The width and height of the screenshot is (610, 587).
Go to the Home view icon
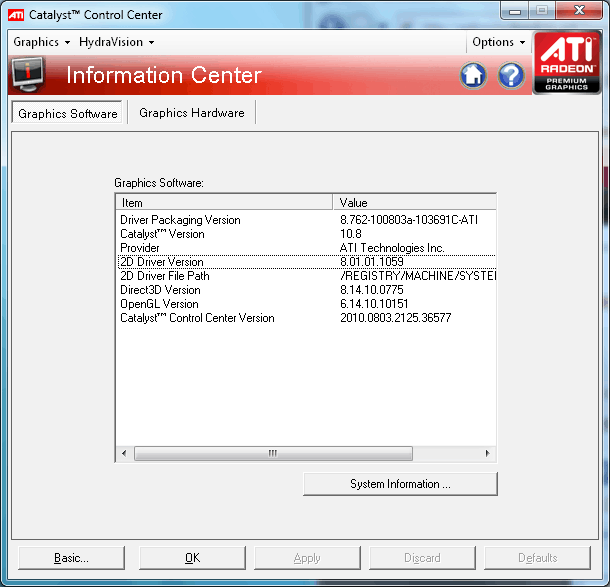pyautogui.click(x=473, y=75)
